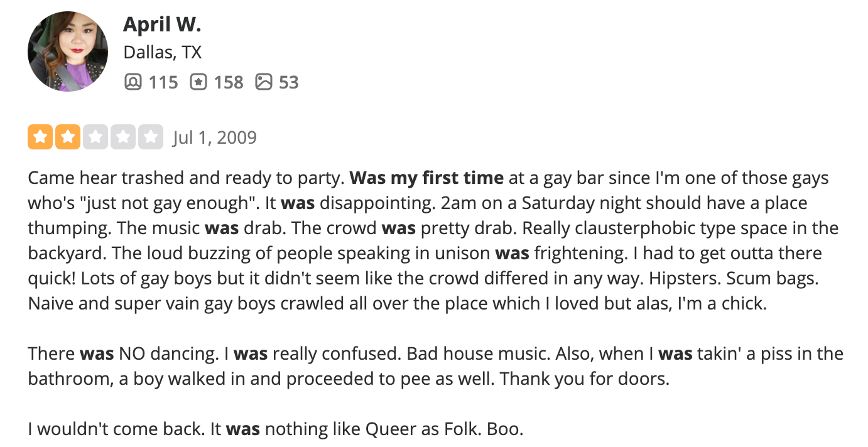Click the bold 'Was my first time' phrase

point(426,178)
